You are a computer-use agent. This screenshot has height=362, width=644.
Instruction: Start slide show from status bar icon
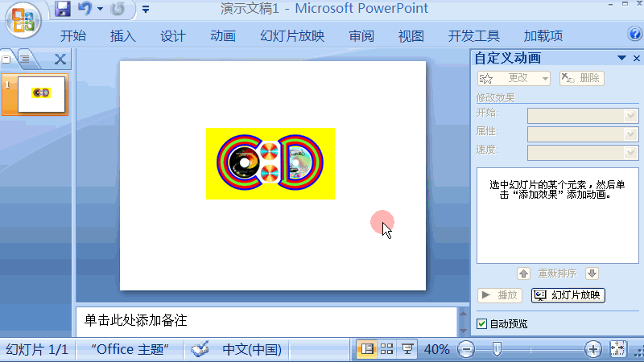407,349
